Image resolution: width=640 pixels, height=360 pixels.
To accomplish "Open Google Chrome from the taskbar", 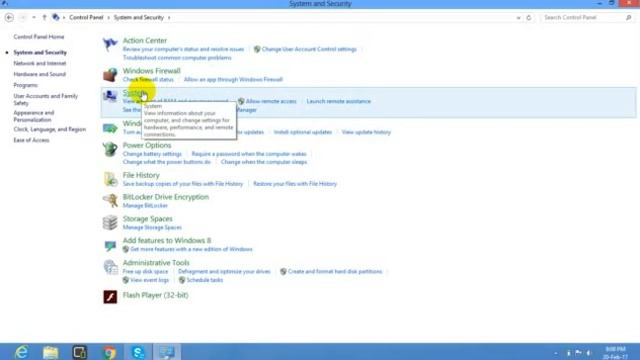I will [x=109, y=352].
